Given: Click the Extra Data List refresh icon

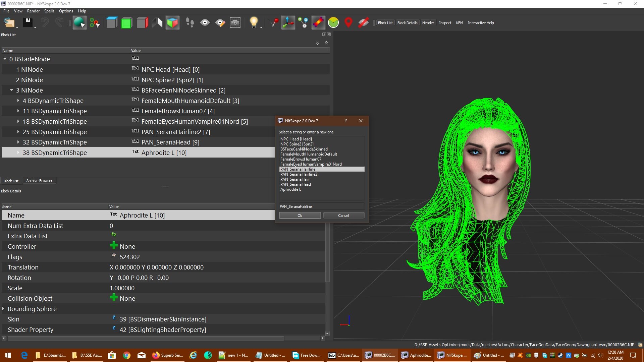Looking at the screenshot, I should 114,234.
